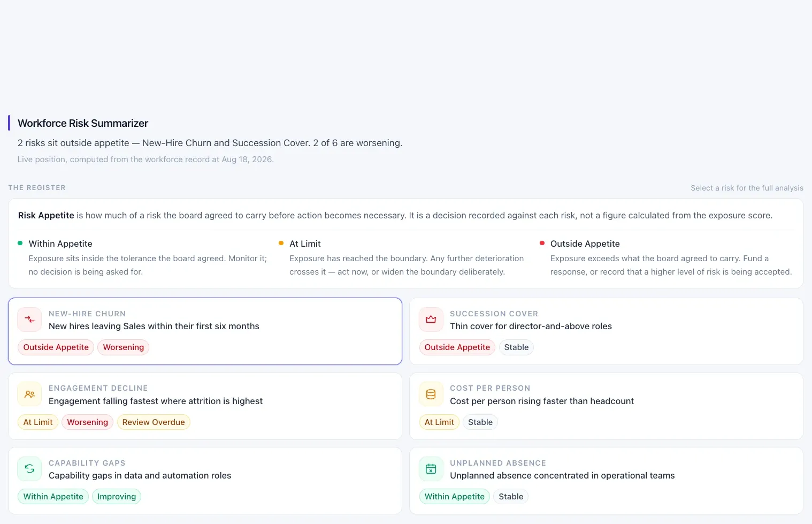Click the 'Live position, computed' timestamp line
812x524 pixels.
(145, 160)
